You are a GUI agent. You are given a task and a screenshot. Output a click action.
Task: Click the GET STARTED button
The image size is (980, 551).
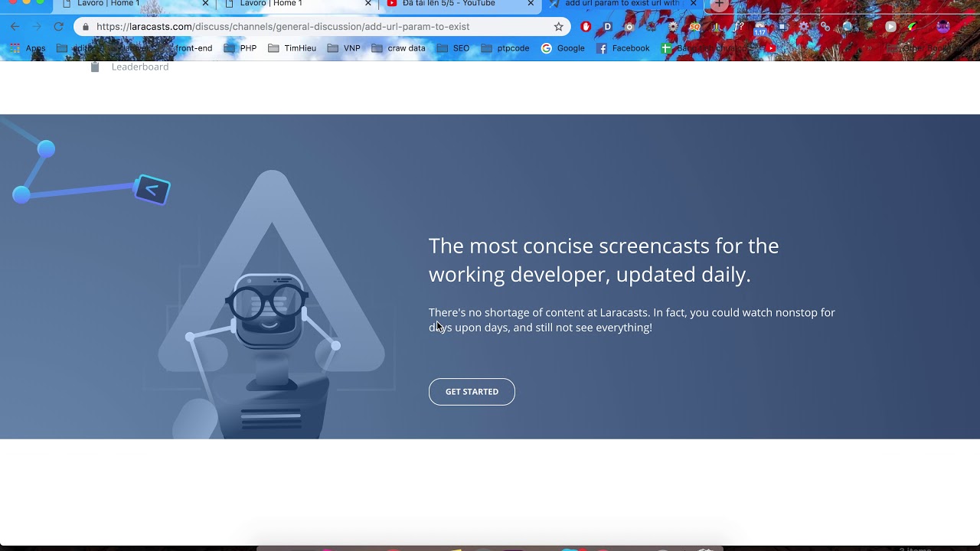click(472, 392)
